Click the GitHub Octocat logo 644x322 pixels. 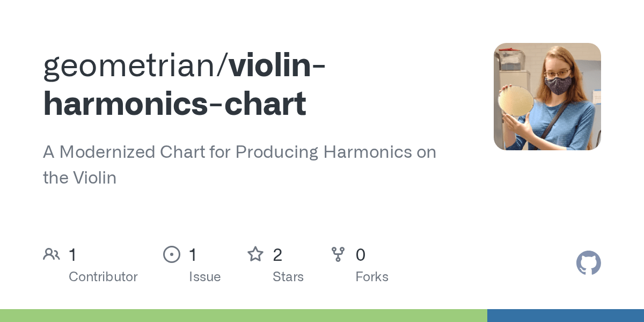588,263
